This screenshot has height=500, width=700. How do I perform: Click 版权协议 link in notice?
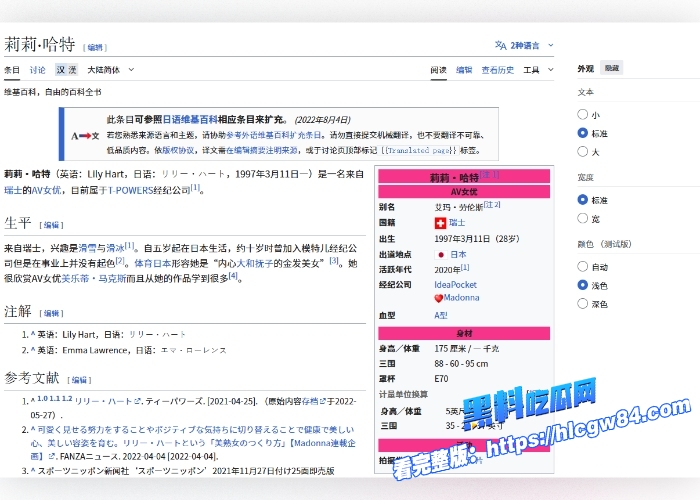(179, 150)
